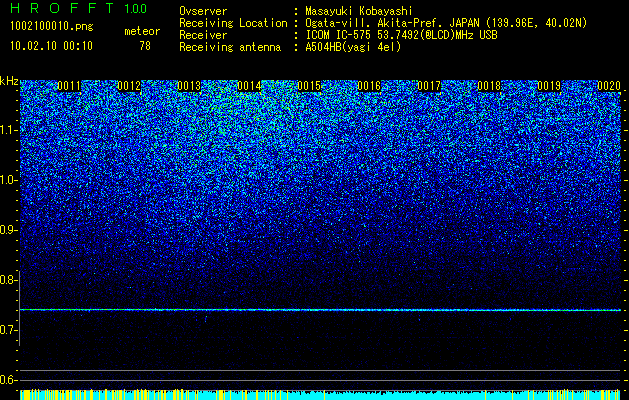This screenshot has height=400, width=629.
Task: Click the Ovserver field label
Action: point(203,11)
